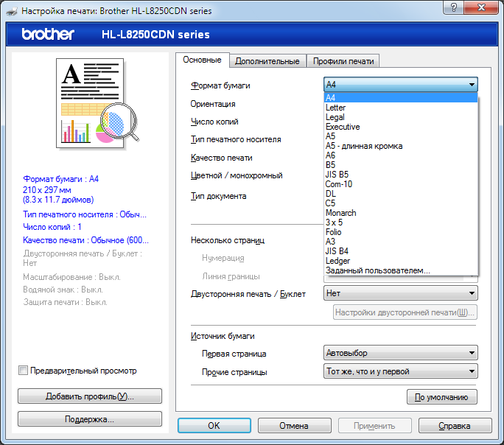Enable the Предварительный просмотр checkbox
This screenshot has height=445, width=504.
pos(23,370)
